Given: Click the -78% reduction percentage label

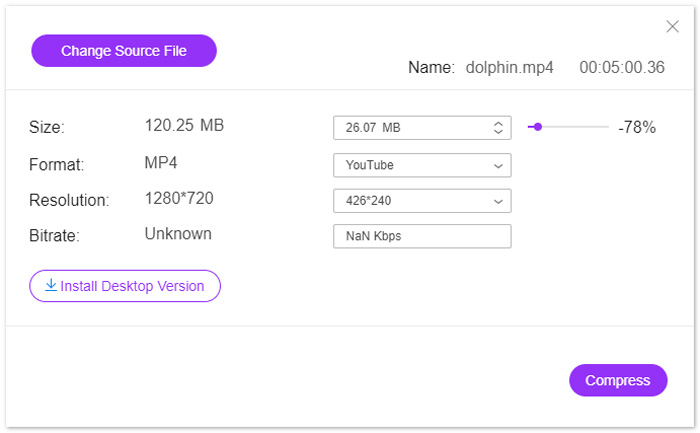Looking at the screenshot, I should (x=637, y=128).
